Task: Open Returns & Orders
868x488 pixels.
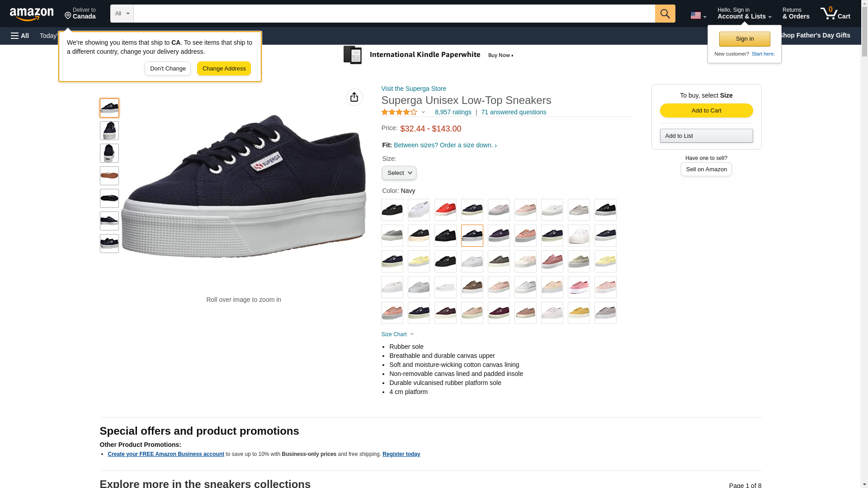Action: tap(796, 14)
